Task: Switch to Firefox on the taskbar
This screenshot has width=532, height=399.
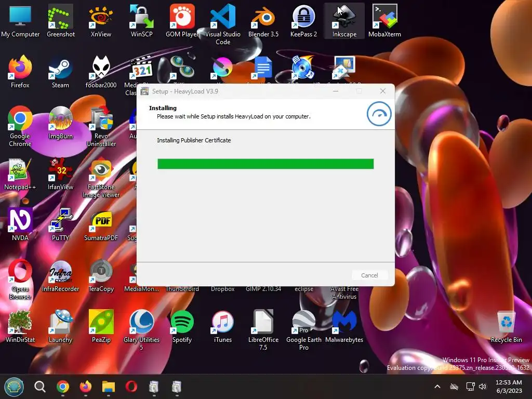Action: pos(86,387)
